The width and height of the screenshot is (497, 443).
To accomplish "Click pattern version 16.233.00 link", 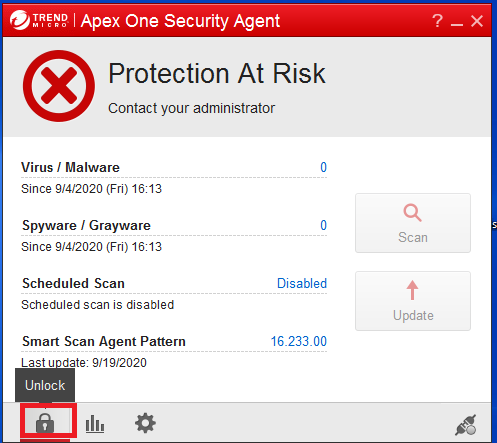I will pos(299,341).
